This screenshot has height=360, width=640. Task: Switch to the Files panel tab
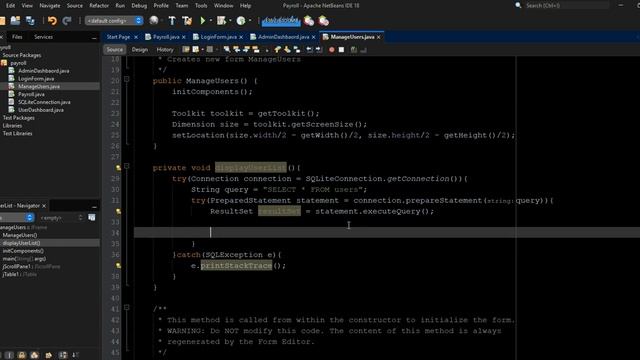coord(17,37)
